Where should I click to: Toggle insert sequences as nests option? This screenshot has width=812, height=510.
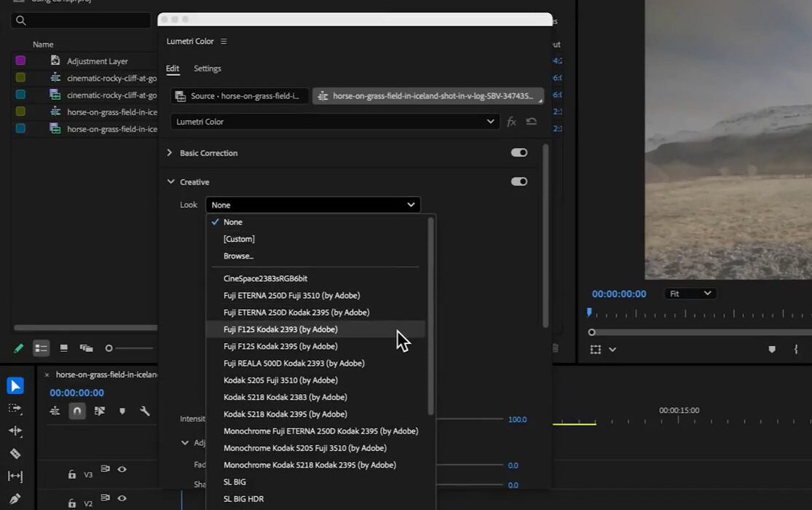tap(55, 411)
